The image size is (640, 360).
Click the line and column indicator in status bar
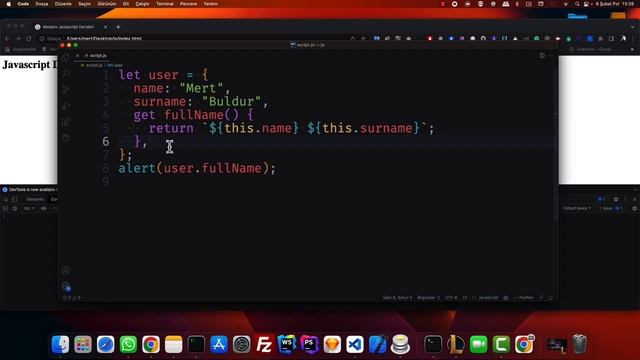(x=397, y=298)
